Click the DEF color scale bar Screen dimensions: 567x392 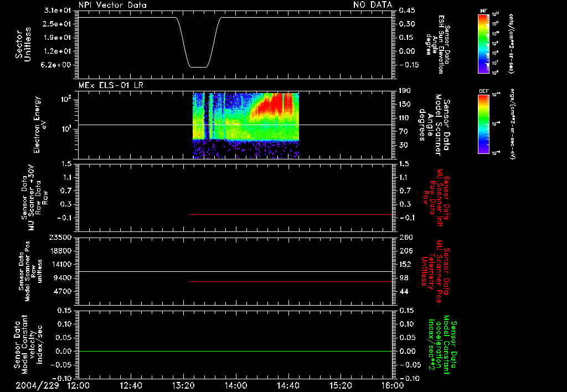coord(483,124)
